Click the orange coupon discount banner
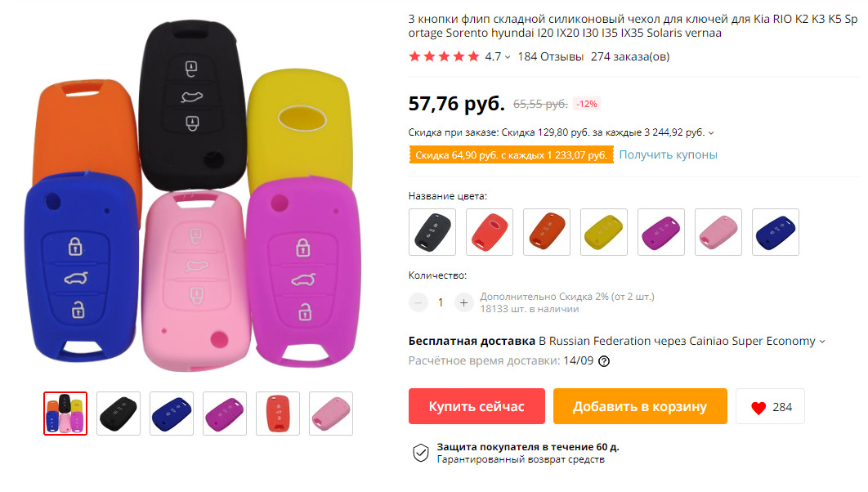This screenshot has height=492, width=868. (511, 155)
